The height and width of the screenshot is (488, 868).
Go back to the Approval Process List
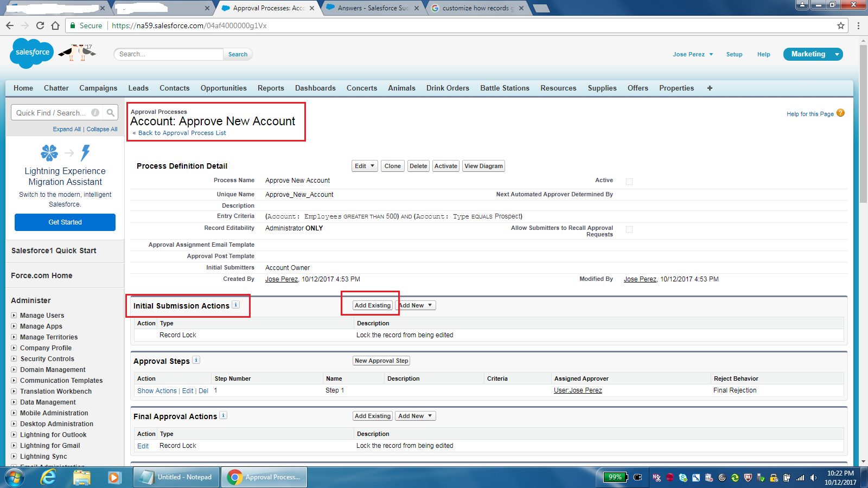(182, 133)
